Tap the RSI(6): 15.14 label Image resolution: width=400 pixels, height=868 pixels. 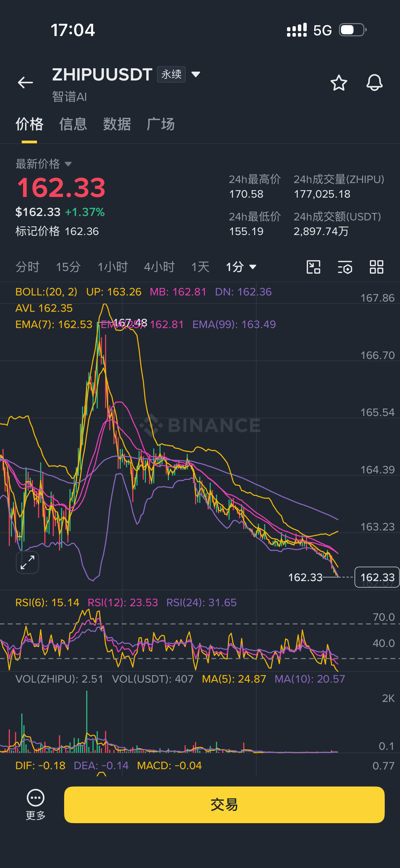47,602
